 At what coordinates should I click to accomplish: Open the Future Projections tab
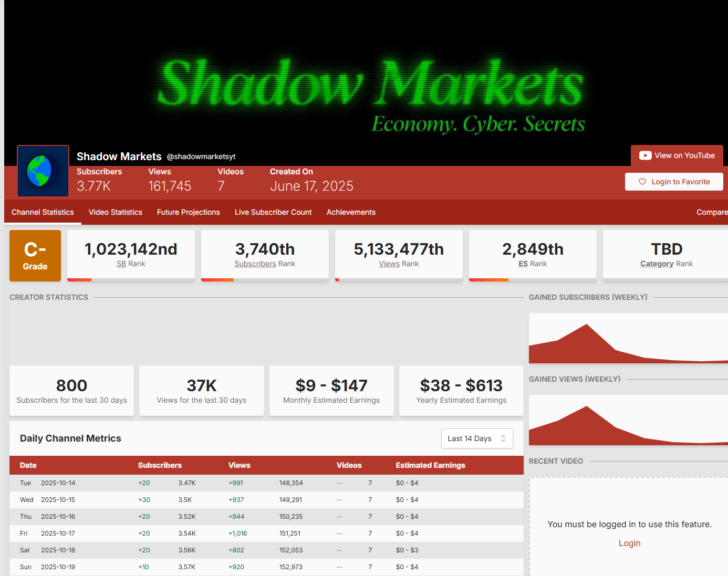pos(188,212)
